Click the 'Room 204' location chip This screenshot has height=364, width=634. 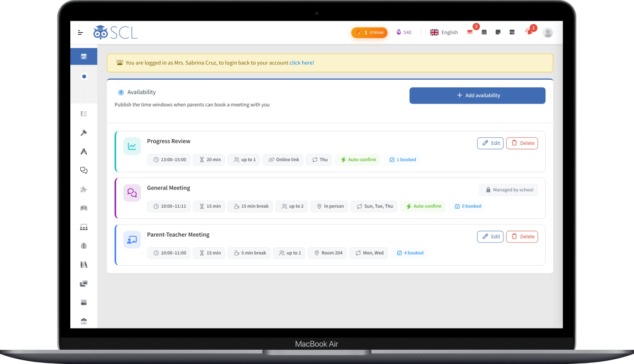coord(328,253)
